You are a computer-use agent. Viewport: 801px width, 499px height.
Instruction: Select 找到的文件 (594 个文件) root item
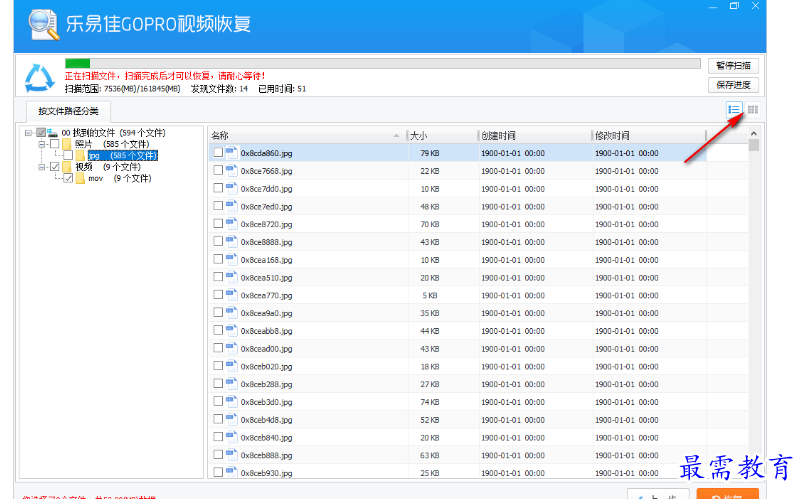pyautogui.click(x=113, y=133)
